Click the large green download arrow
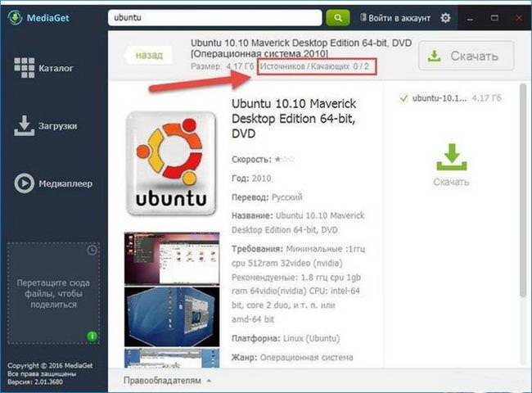Screen dimensions: 532x393 tap(452, 157)
